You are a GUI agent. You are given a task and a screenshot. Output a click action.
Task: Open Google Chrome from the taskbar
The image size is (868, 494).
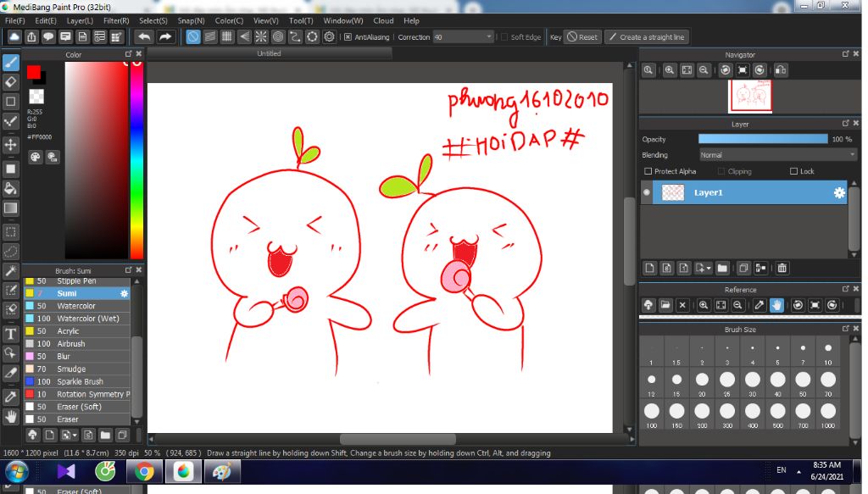(144, 472)
